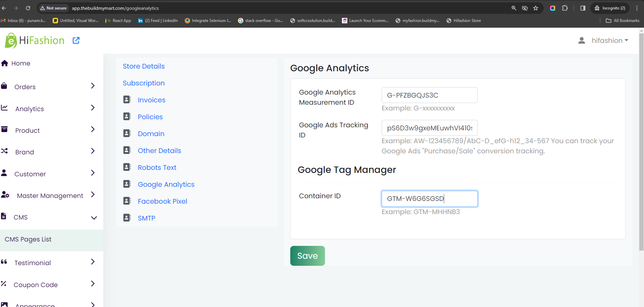
Task: Click the browser address bar URL
Action: 115,8
